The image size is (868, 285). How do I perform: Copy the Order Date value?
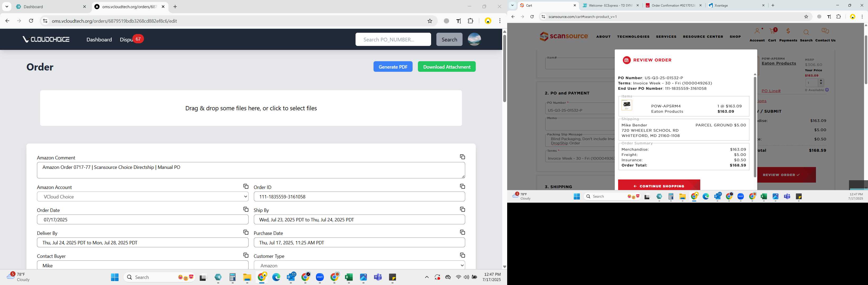tap(246, 209)
